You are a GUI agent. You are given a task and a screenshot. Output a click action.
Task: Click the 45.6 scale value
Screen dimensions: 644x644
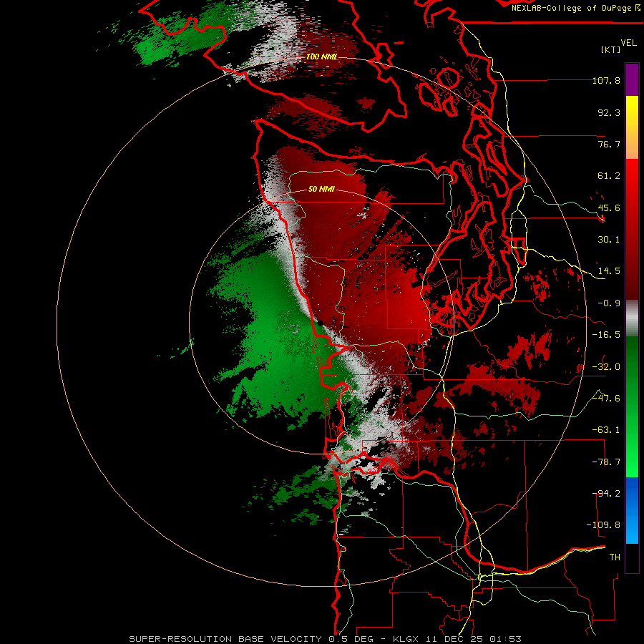tap(609, 208)
